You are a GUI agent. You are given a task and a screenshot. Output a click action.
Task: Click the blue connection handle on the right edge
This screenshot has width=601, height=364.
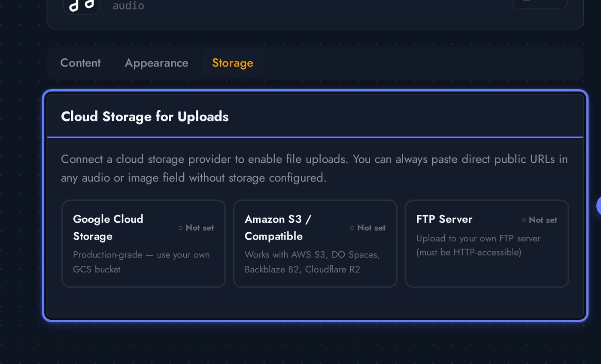point(598,206)
